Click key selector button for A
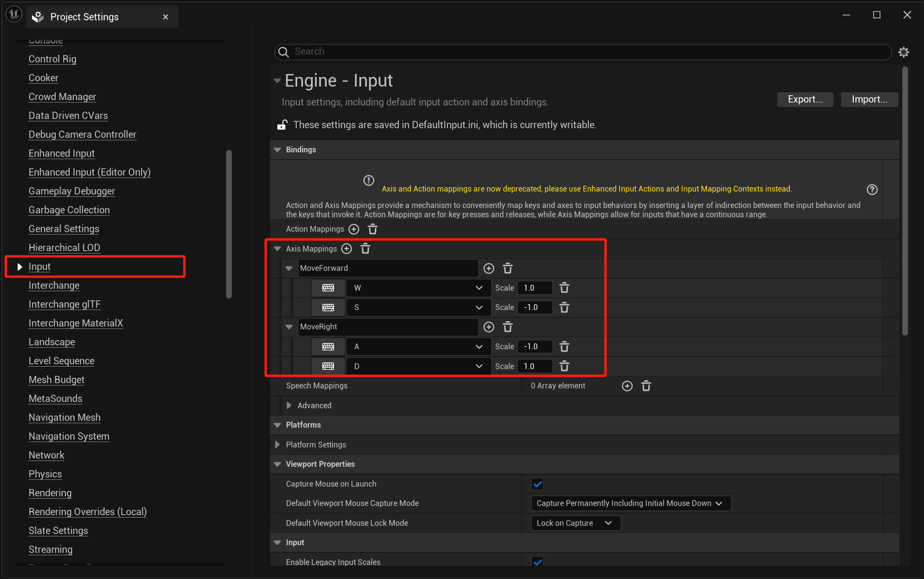The height and width of the screenshot is (579, 924). [328, 347]
